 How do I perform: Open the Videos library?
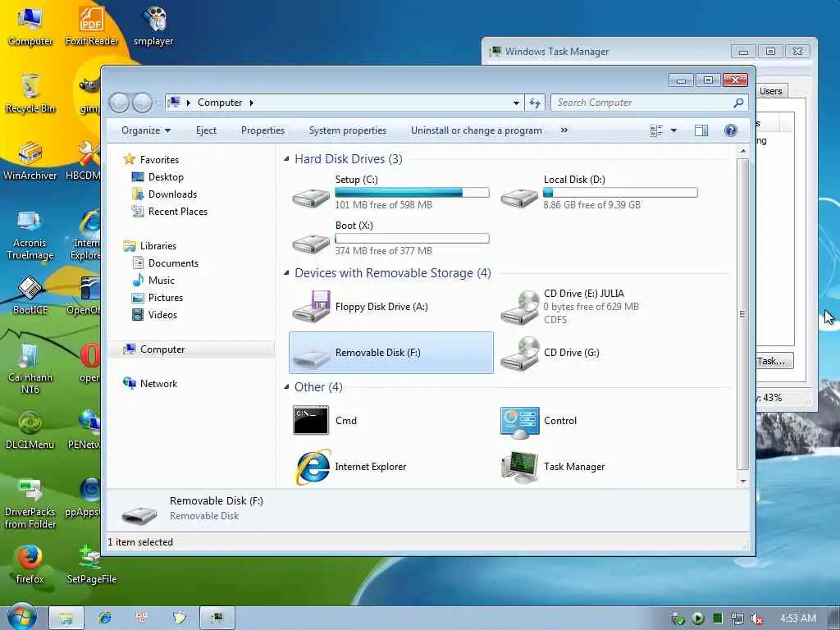coord(162,314)
